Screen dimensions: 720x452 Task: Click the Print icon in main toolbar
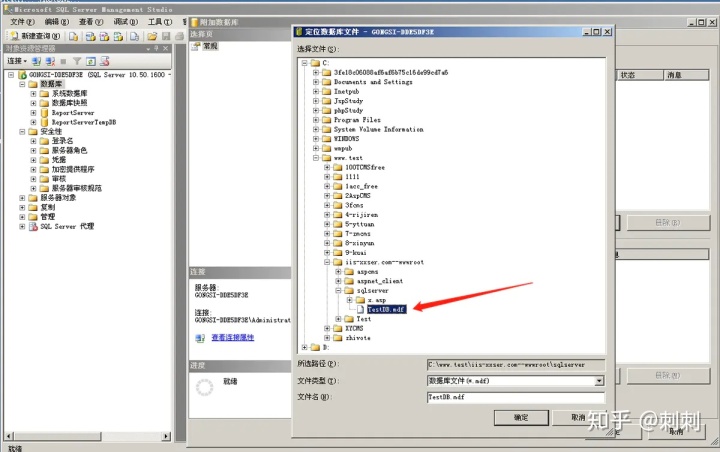pos(180,36)
